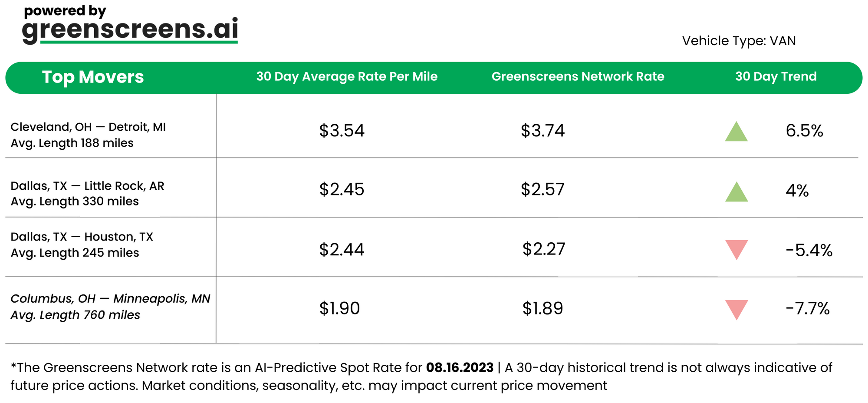This screenshot has height=403, width=868.
Task: Select the Columbus, OH — Minneapolis, MN lane
Action: pos(110,299)
